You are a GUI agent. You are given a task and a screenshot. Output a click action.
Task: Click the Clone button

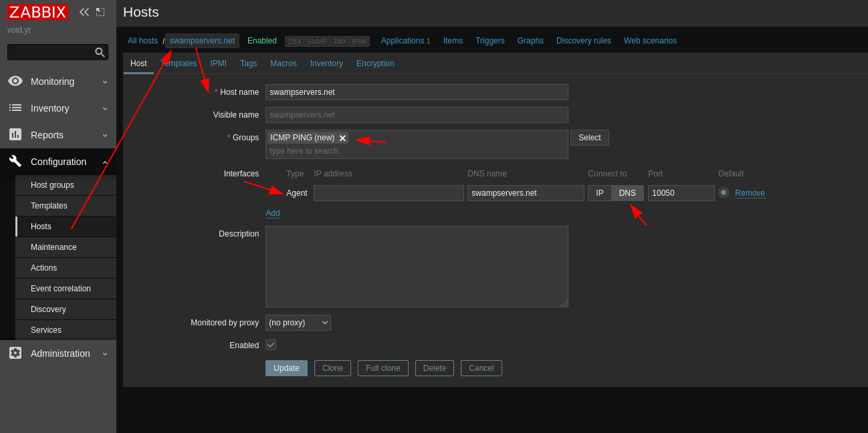332,368
